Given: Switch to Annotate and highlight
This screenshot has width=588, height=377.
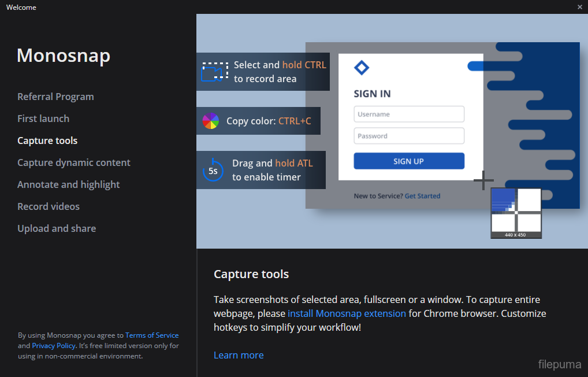Looking at the screenshot, I should (x=69, y=184).
